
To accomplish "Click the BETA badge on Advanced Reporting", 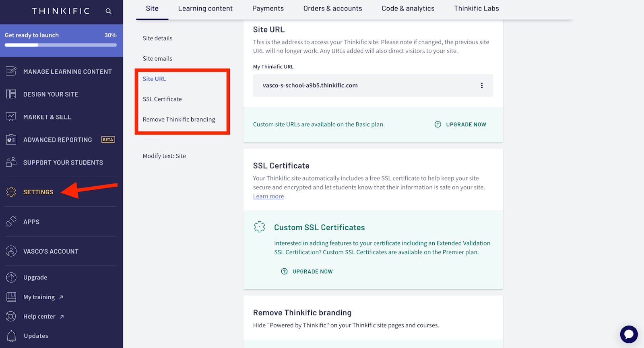I will pyautogui.click(x=108, y=140).
